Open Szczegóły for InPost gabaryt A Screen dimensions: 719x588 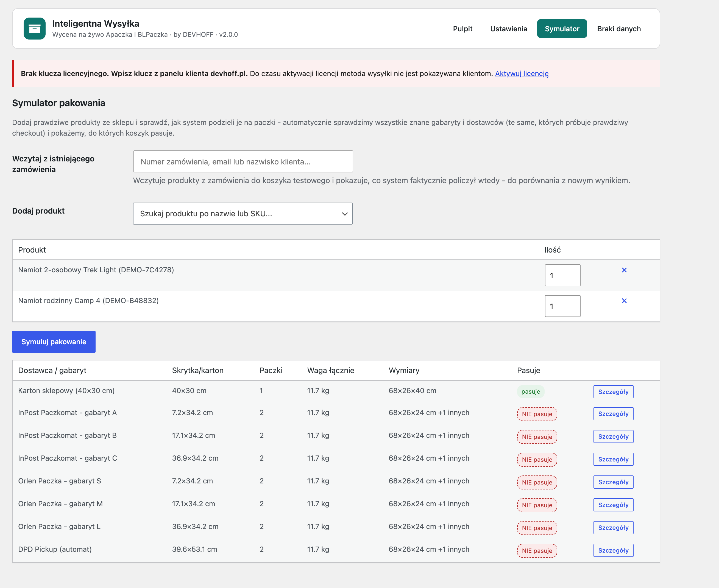pyautogui.click(x=613, y=414)
